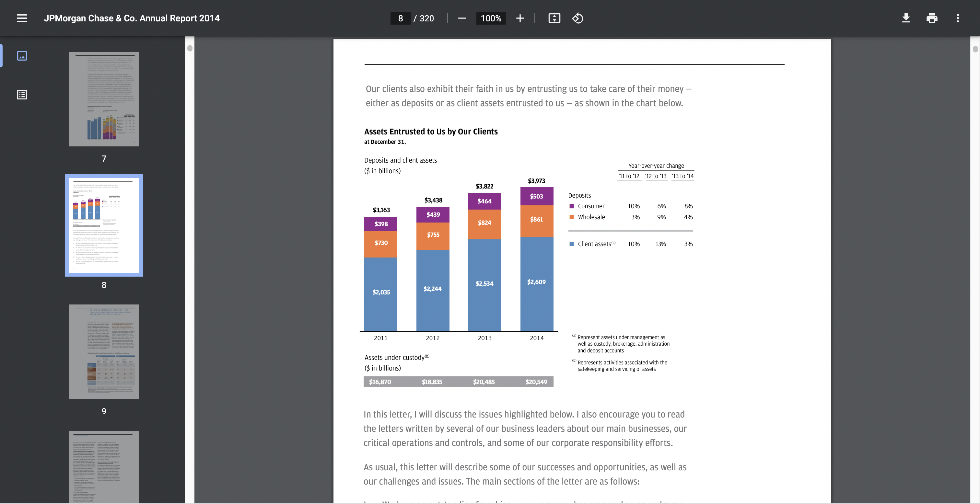The width and height of the screenshot is (980, 504).
Task: Click the '11 to '12 column header
Action: [629, 176]
